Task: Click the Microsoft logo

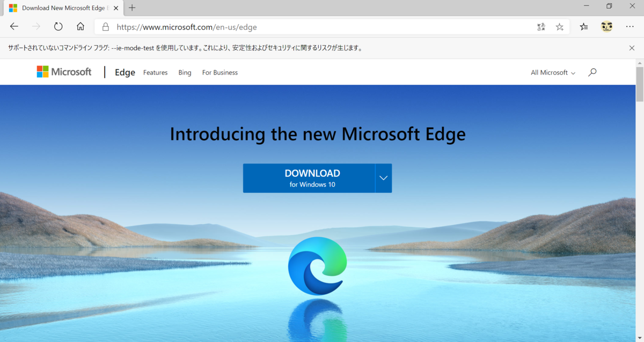Action: pos(64,72)
